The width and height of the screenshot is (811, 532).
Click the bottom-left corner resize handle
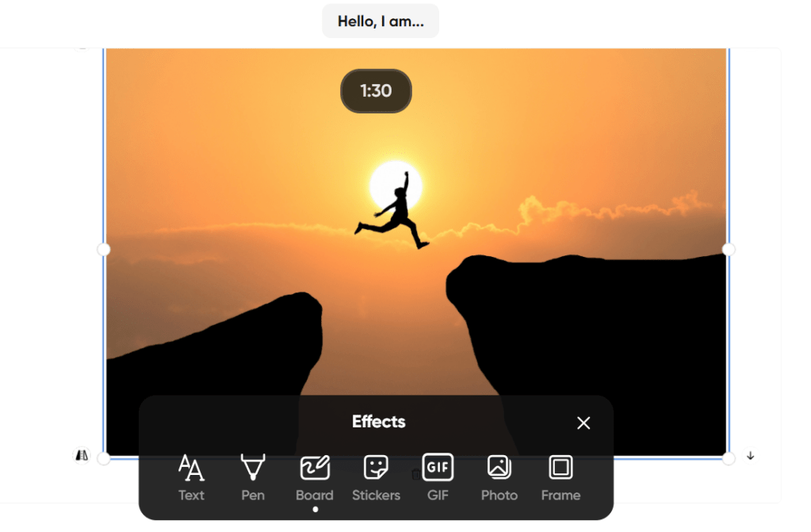pyautogui.click(x=103, y=458)
